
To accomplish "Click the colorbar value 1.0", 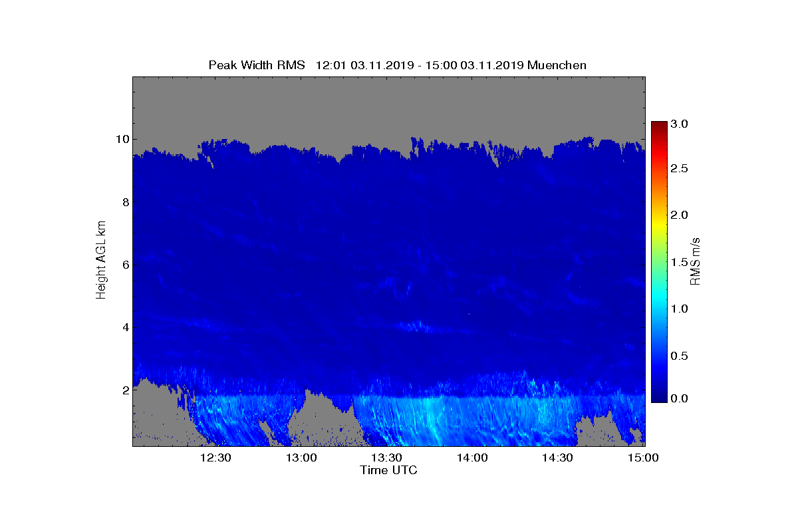I will coord(679,309).
